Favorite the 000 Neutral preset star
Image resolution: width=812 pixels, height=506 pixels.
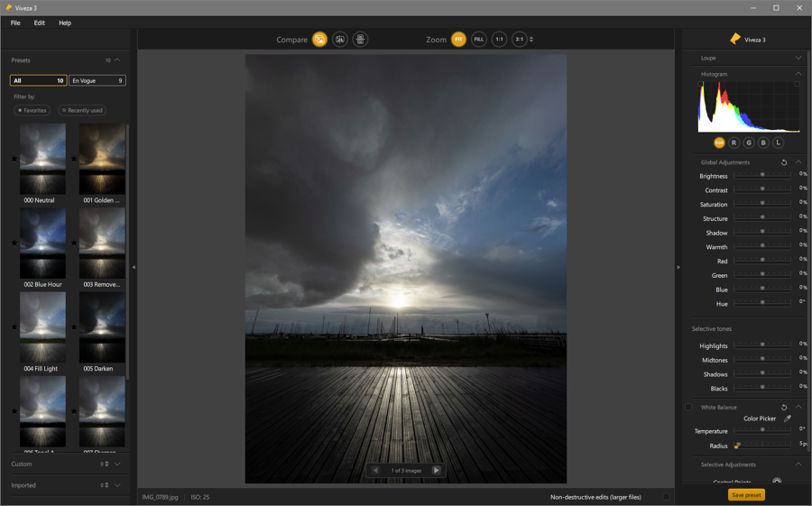(x=14, y=159)
